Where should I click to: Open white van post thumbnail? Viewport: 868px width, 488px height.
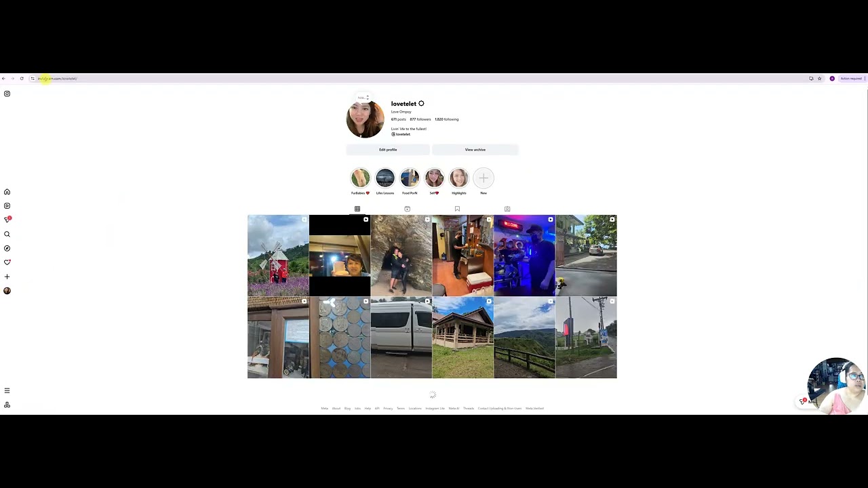(x=401, y=338)
